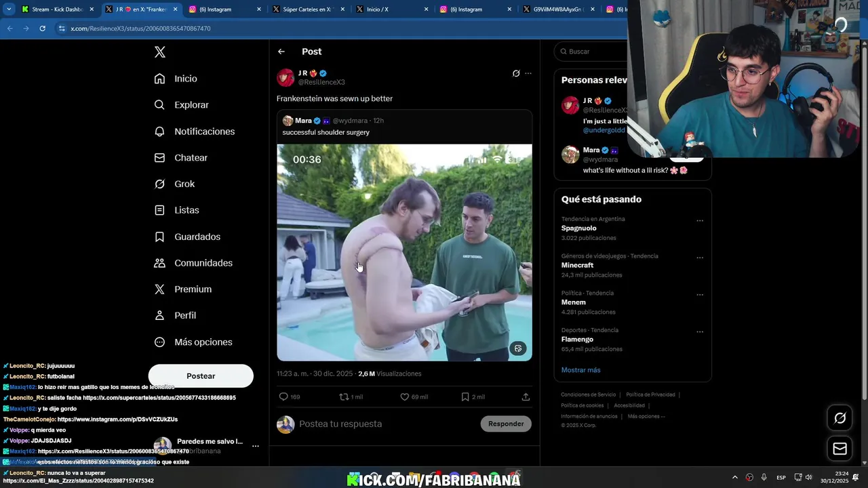868x488 pixels.
Task: Open more options for Menem trend
Action: (x=700, y=295)
